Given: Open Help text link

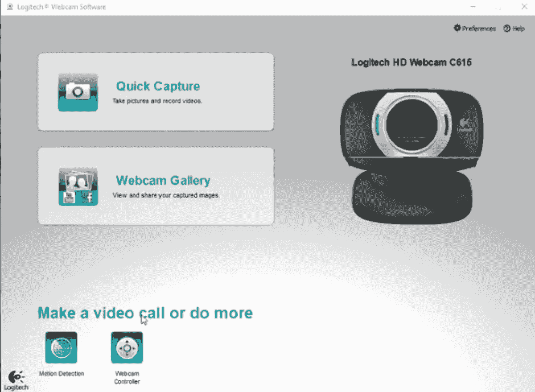Looking at the screenshot, I should 519,29.
